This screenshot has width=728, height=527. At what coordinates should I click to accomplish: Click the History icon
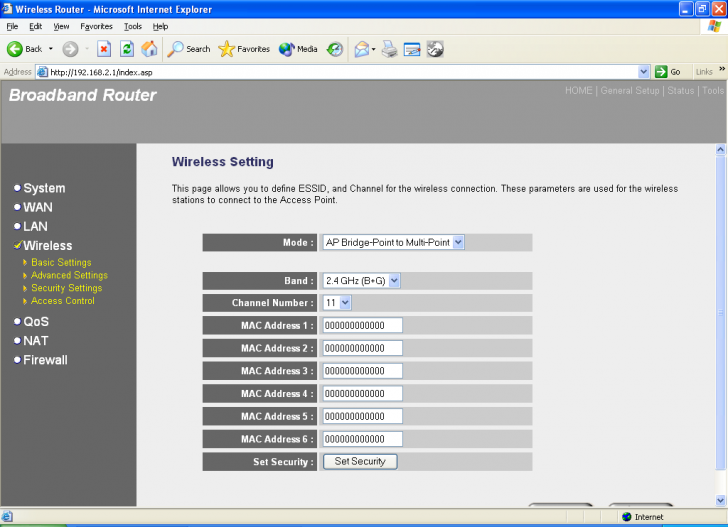coord(335,49)
